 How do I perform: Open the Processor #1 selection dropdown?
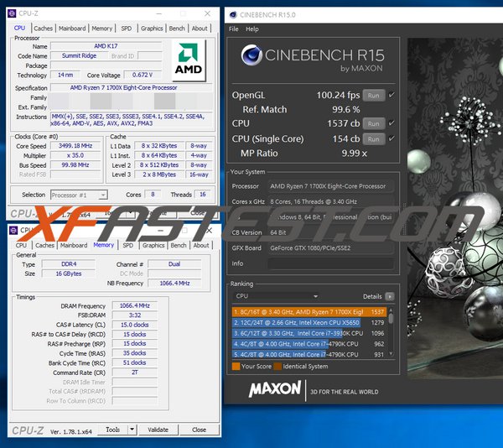pos(79,195)
